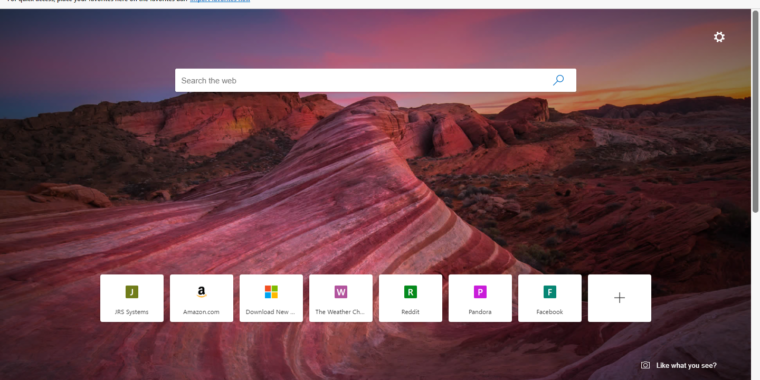Open page settings gear icon

tap(719, 37)
